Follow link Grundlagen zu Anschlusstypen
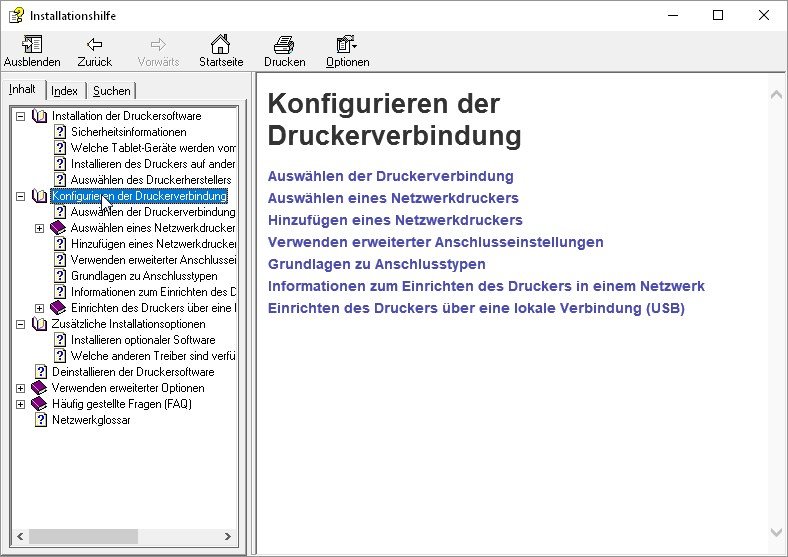788x557 pixels. (376, 264)
